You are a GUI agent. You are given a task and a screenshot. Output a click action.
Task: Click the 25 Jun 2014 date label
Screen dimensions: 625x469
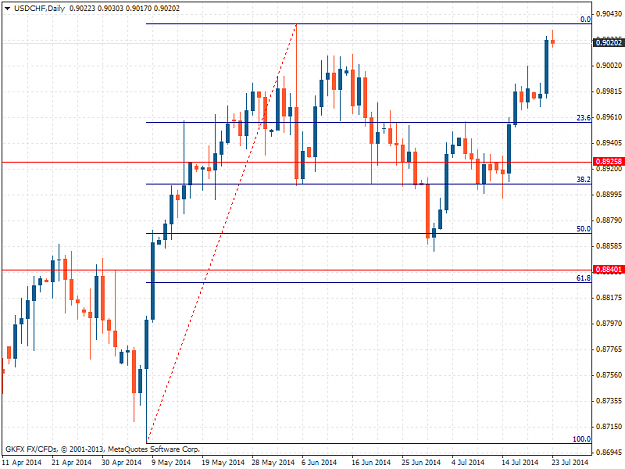421,462
